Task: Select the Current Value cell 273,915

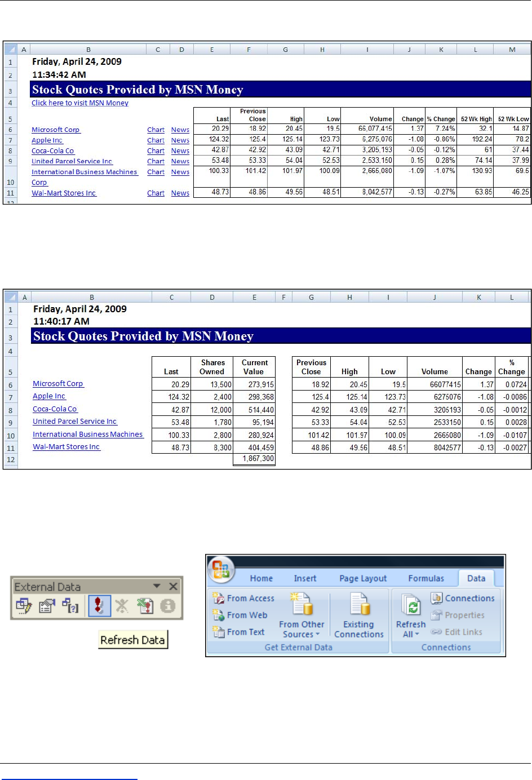Action: click(254, 384)
